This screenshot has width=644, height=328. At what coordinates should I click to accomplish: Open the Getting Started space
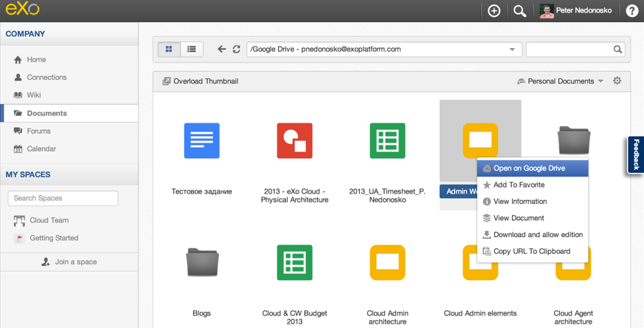click(46, 238)
